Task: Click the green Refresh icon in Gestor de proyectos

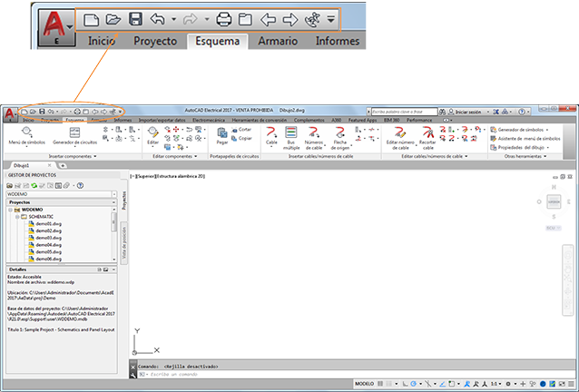Action: (34, 186)
